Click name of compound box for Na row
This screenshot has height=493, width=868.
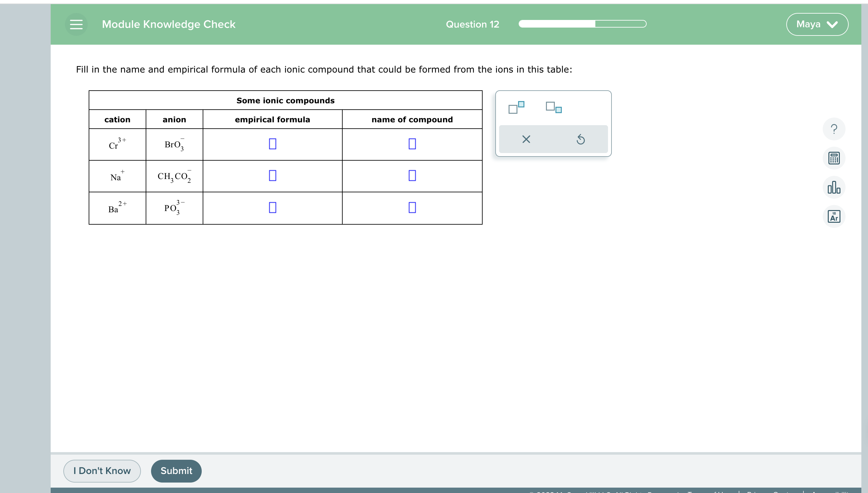tap(412, 176)
